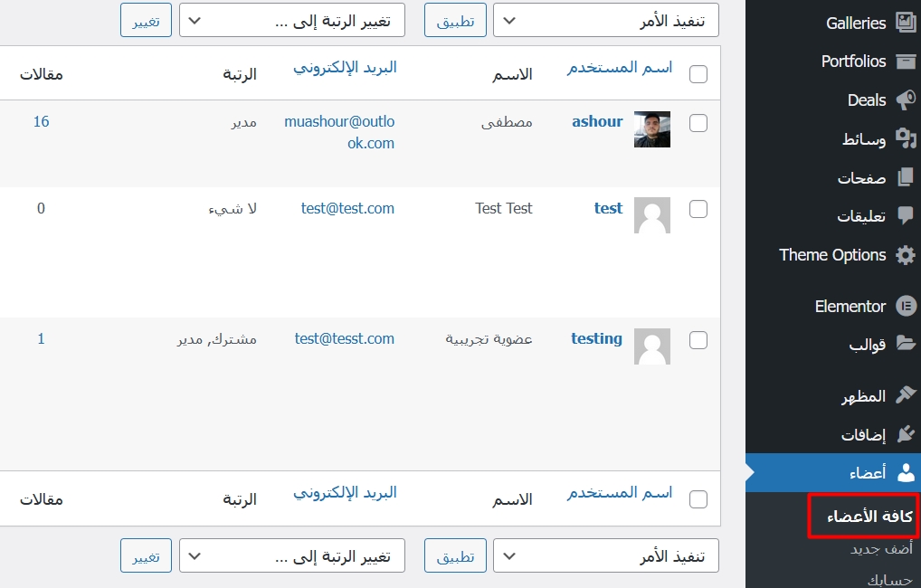
Task: Click the role cell 'مشترك, مدير'
Action: point(217,339)
